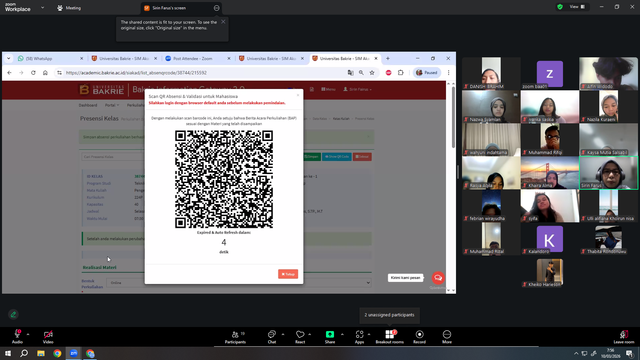Expand React options arrow
The height and width of the screenshot is (360, 640).
pyautogui.click(x=310, y=334)
